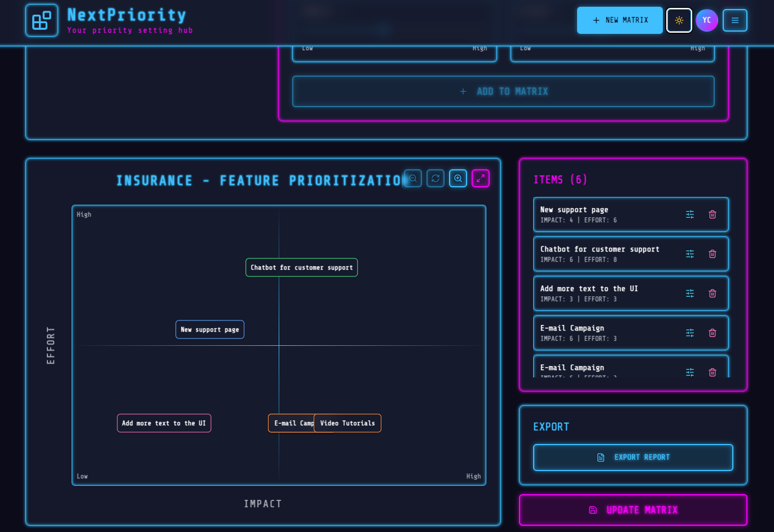Screen dimensions: 774x532
Task: Expand the matrix to fullscreen
Action: point(480,178)
